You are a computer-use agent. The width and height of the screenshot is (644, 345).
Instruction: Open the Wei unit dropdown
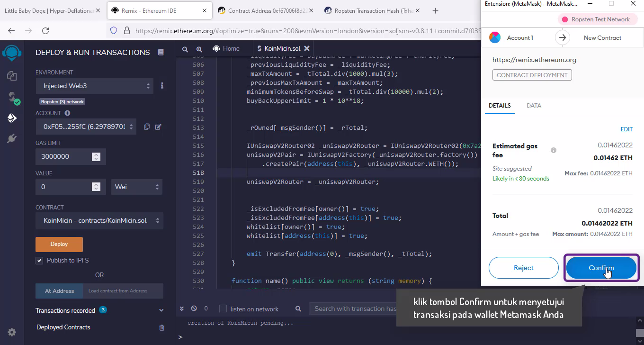coord(136,187)
